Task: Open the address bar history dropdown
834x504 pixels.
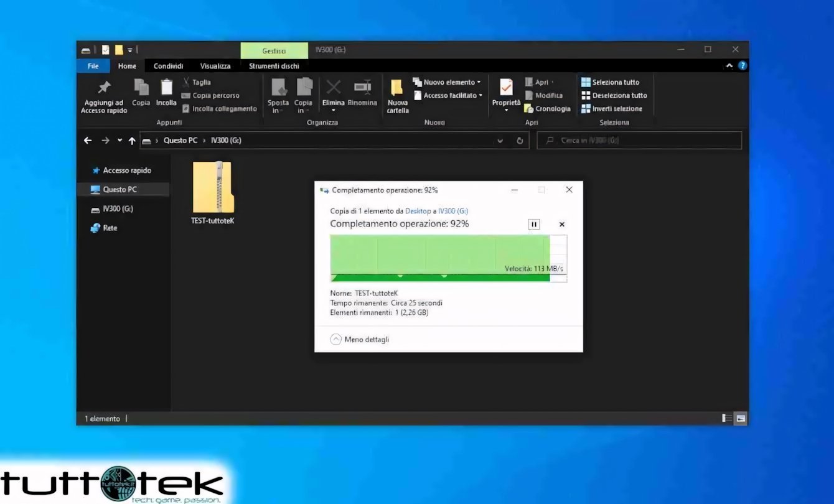Action: pyautogui.click(x=500, y=141)
